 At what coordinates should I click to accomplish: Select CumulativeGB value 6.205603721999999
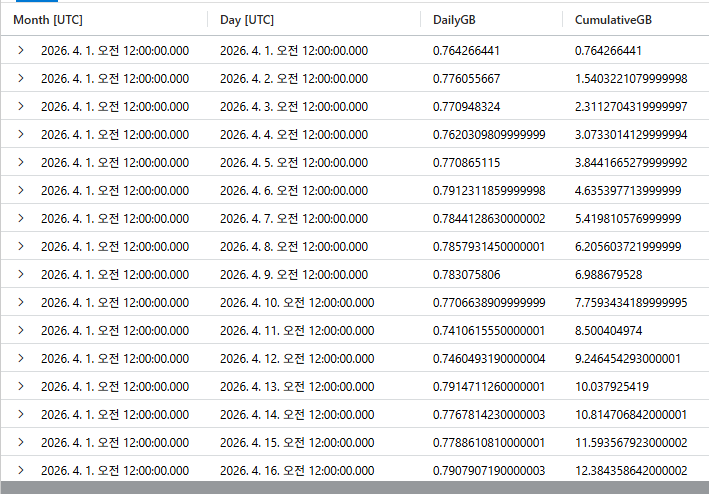tap(628, 247)
